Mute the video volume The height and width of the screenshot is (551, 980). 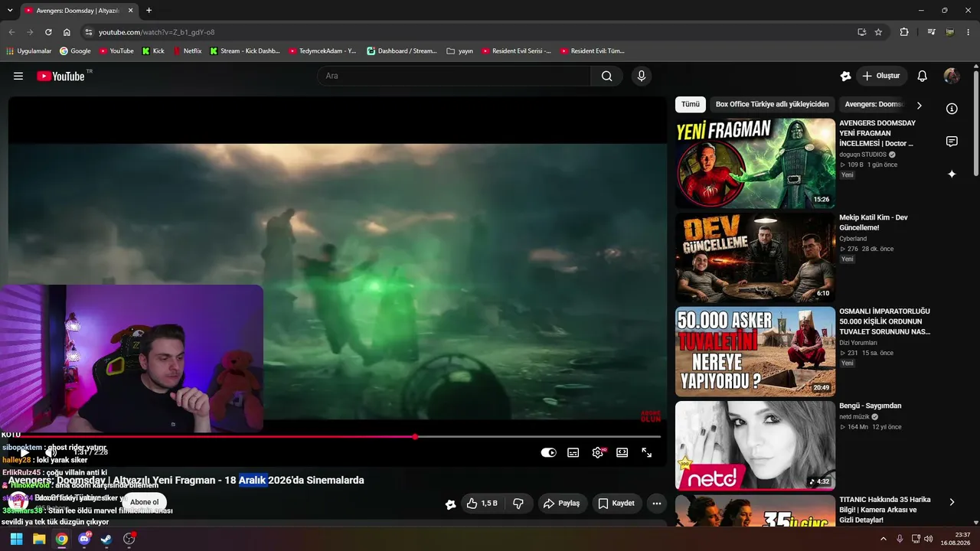point(51,452)
